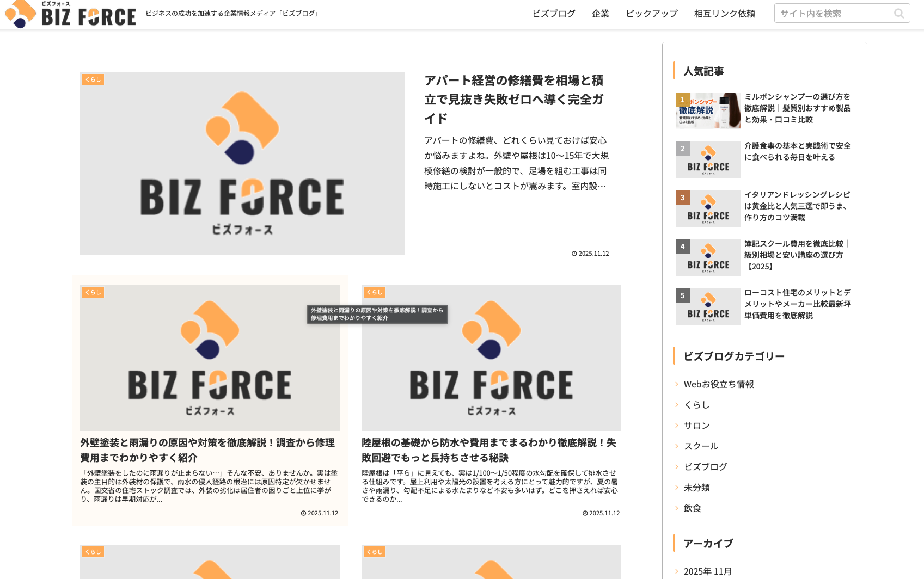This screenshot has height=579, width=924.
Task: Go to 相互リンク依頼 page
Action: point(724,14)
